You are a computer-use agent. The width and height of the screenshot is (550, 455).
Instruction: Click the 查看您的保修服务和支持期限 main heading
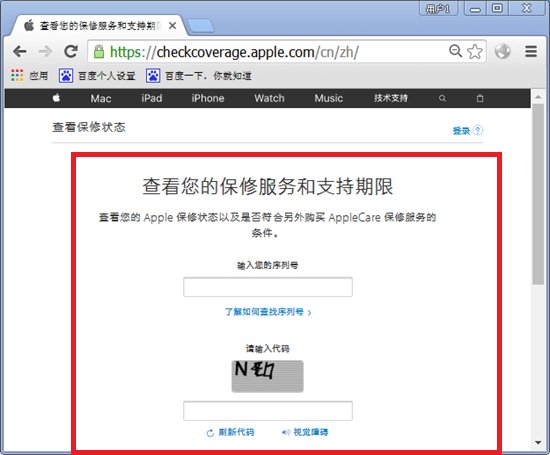tap(268, 186)
